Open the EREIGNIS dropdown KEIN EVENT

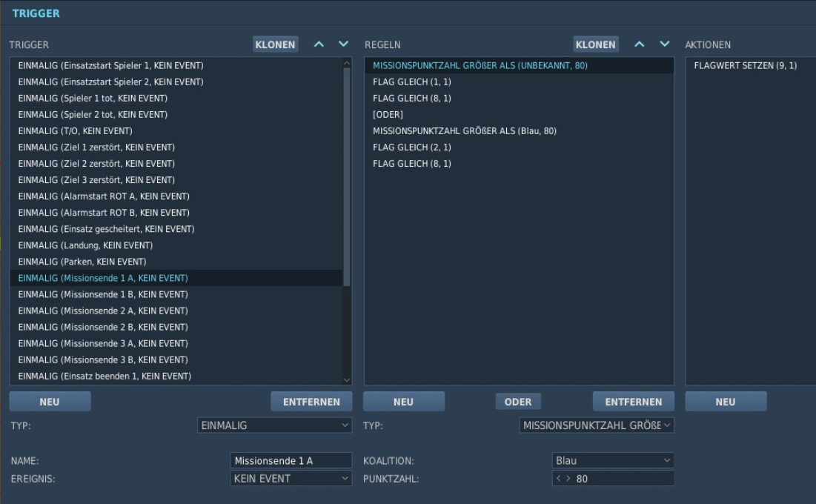click(291, 479)
